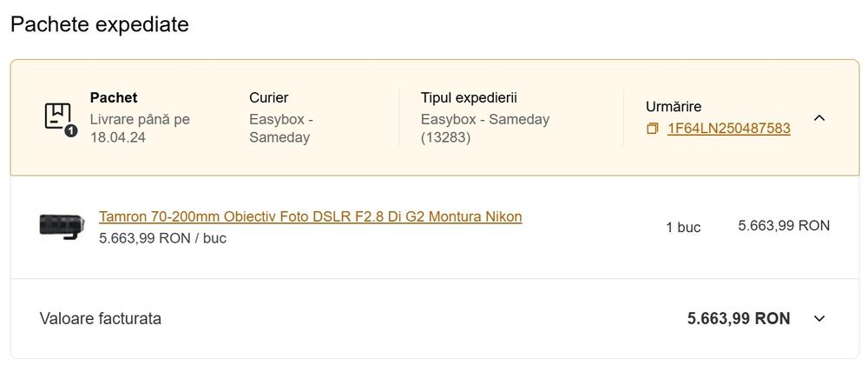Click the Pachete expediate heading
This screenshot has width=868, height=372.
click(x=100, y=24)
